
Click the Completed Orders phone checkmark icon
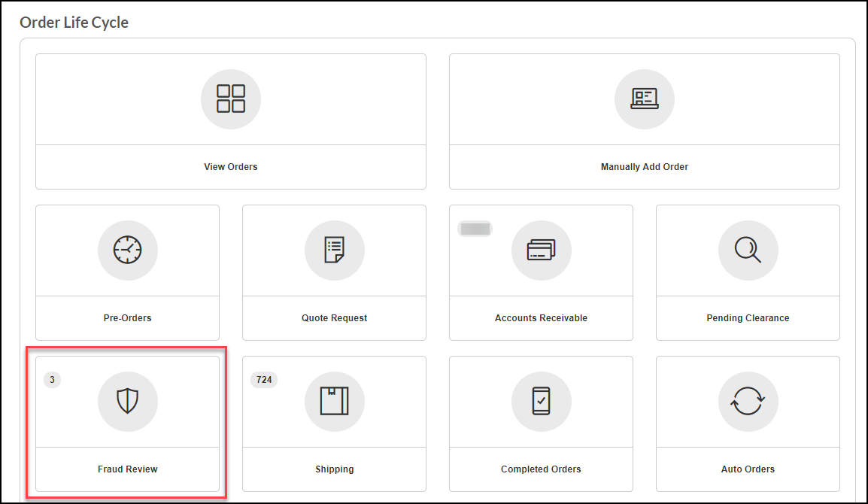541,401
